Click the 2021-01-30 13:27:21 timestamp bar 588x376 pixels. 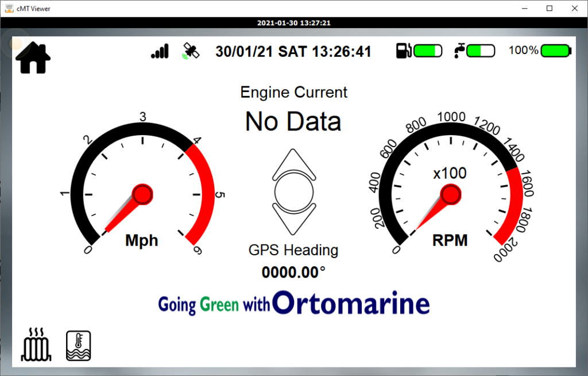[x=294, y=23]
